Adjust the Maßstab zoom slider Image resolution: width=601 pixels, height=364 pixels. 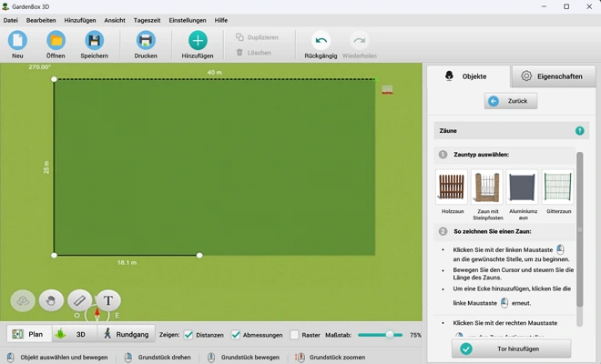click(390, 335)
